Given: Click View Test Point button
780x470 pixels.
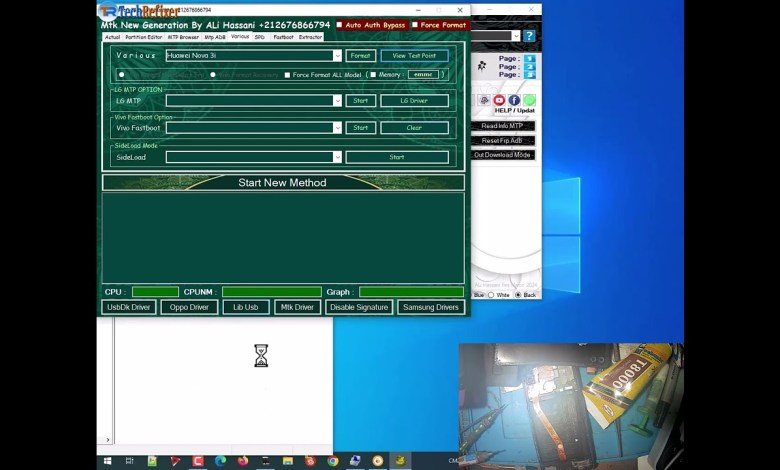Looking at the screenshot, I should coord(414,56).
